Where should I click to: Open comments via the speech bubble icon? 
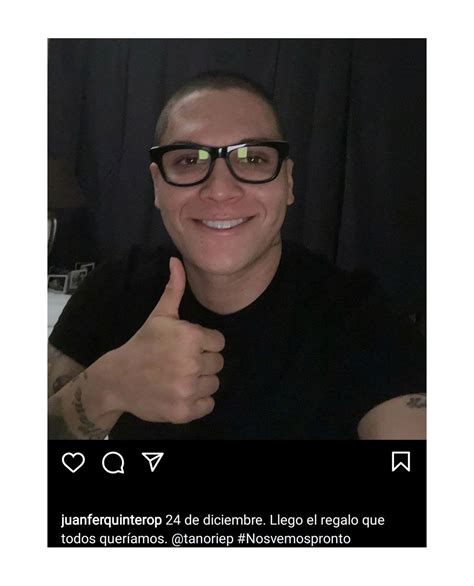click(113, 463)
